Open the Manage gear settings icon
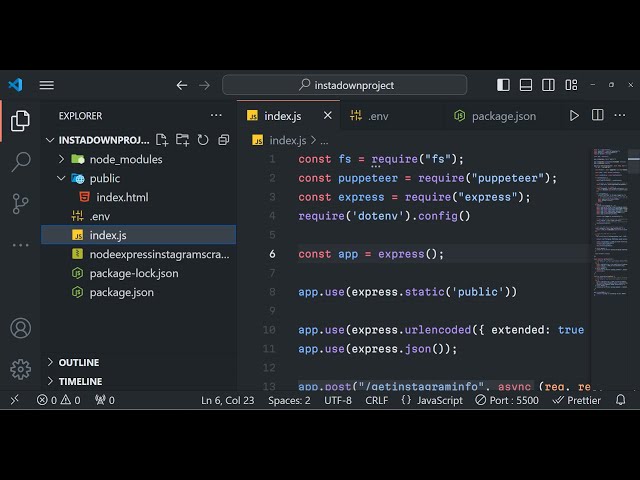Image resolution: width=640 pixels, height=480 pixels. click(20, 369)
